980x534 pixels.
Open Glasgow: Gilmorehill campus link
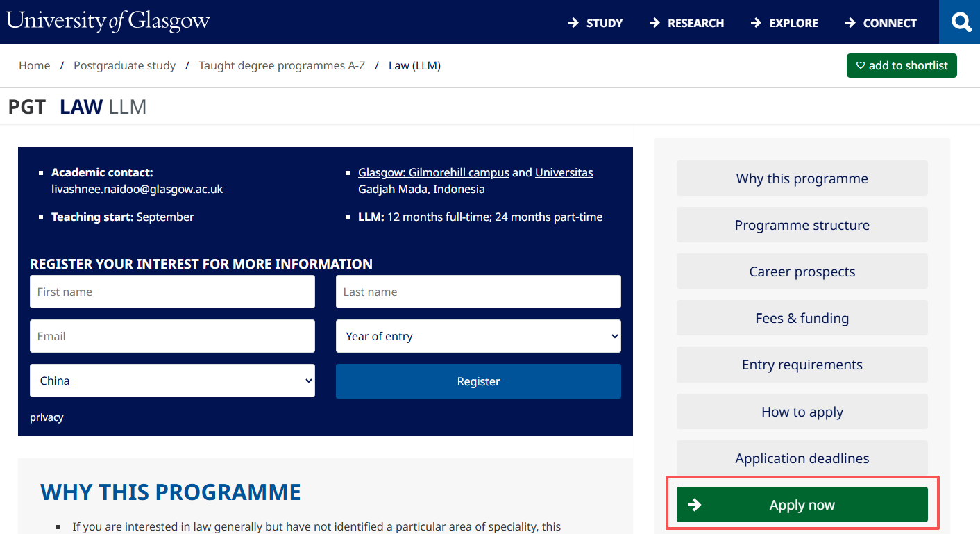pos(433,172)
